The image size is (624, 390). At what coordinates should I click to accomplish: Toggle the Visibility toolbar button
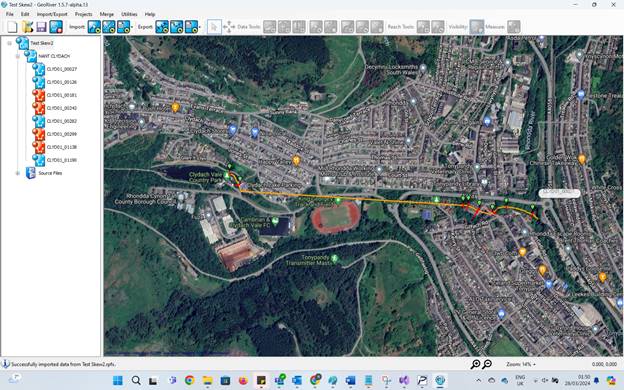tap(477, 27)
